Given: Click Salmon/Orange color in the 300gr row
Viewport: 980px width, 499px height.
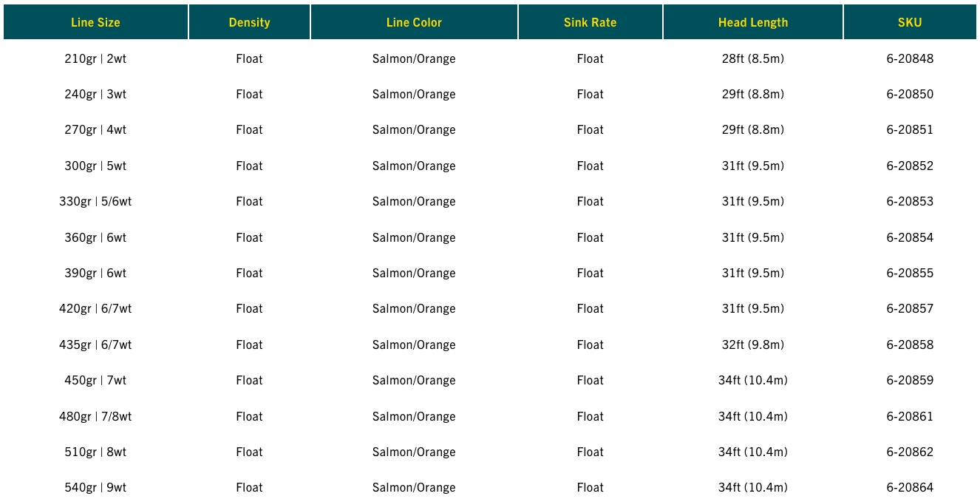Looking at the screenshot, I should [414, 166].
